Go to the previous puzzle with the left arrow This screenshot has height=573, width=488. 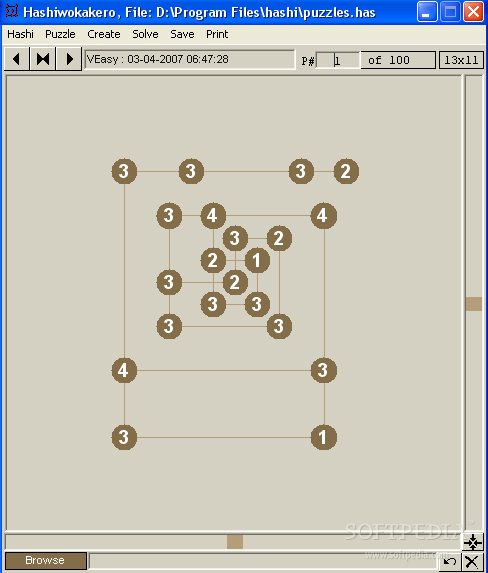click(16, 59)
